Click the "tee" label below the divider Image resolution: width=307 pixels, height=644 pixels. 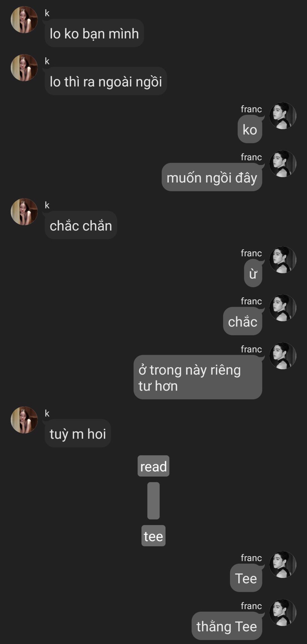click(153, 536)
